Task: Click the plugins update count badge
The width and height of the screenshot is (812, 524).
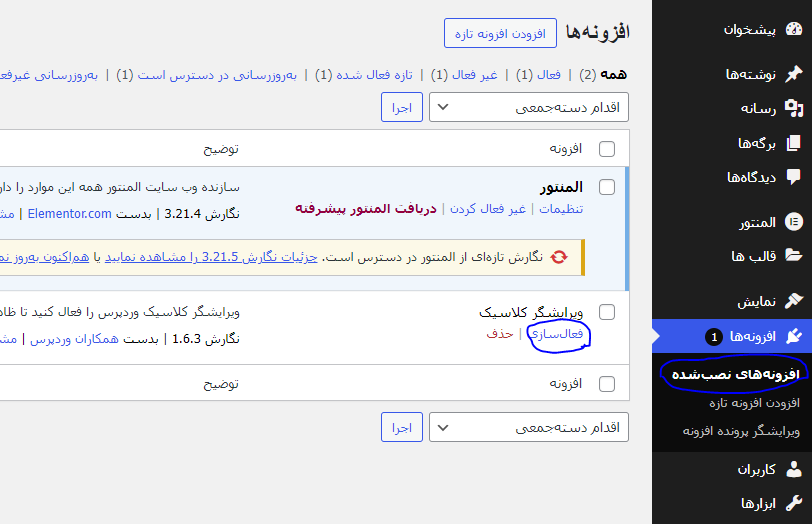Action: [714, 337]
